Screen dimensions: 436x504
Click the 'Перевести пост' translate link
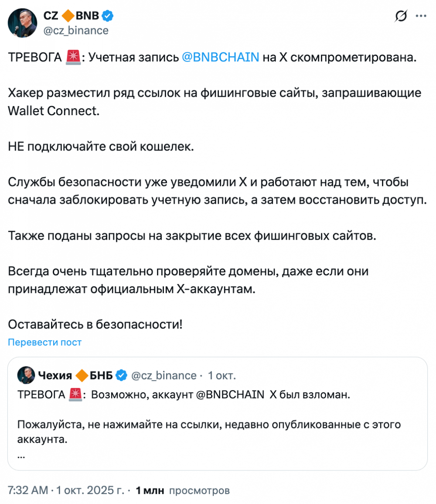coord(45,342)
